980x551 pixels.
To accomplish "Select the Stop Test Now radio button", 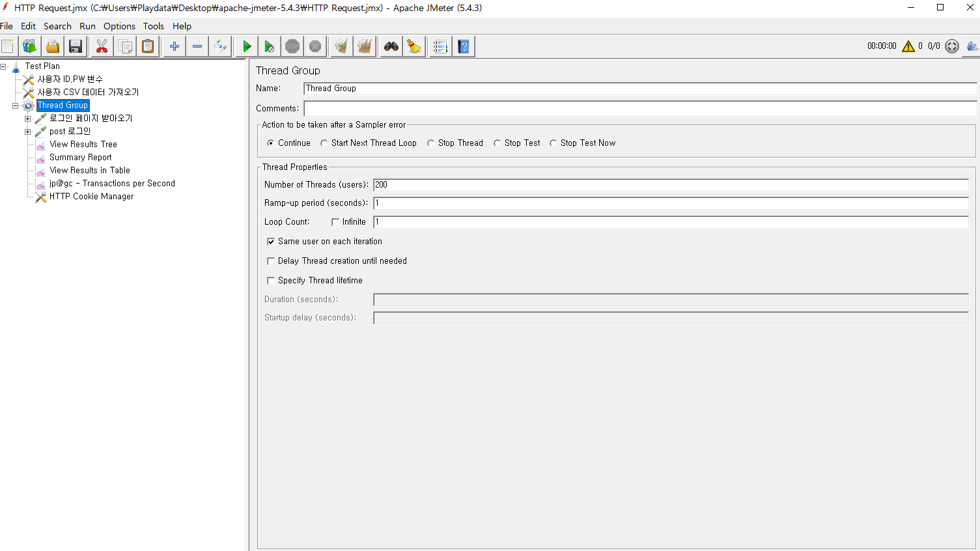I will 553,143.
